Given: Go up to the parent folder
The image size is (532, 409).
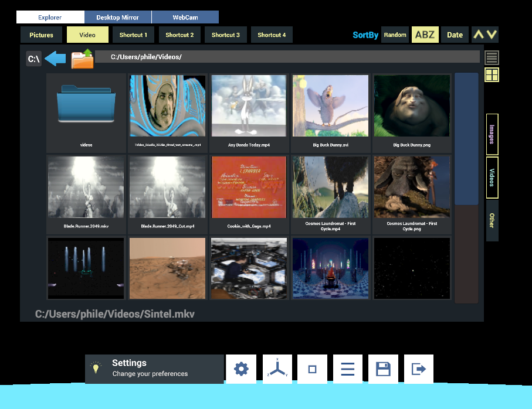Looking at the screenshot, I should point(83,59).
